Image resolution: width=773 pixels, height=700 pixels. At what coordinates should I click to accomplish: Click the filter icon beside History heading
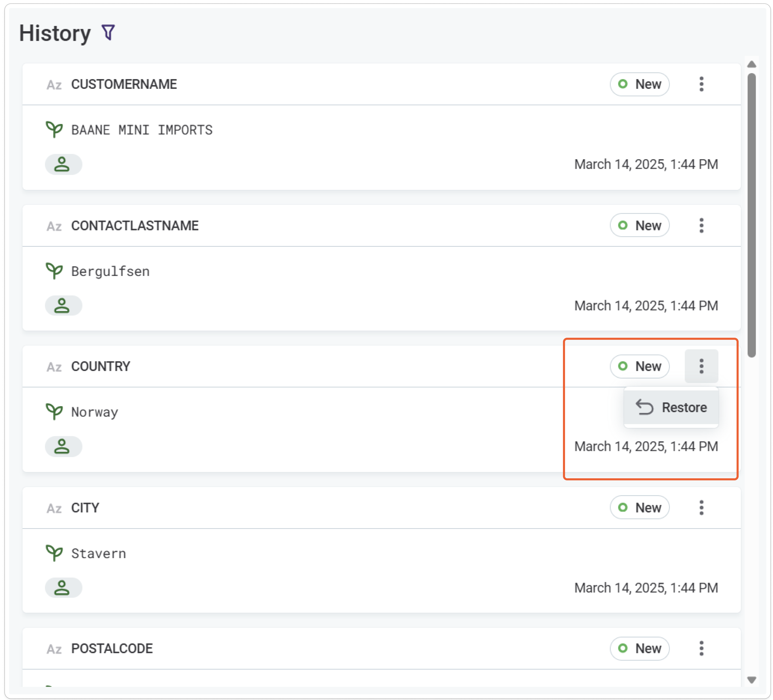[x=108, y=33]
